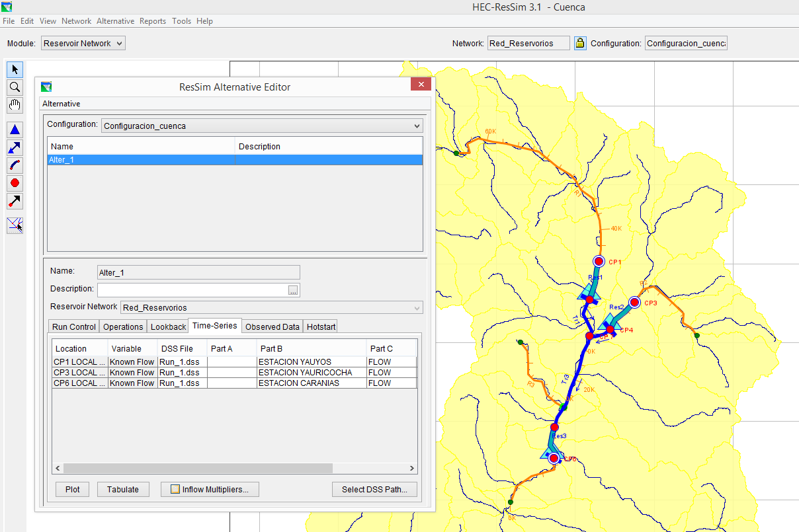799x532 pixels.
Task: Click the Description column header in alternatives list
Action: (x=329, y=146)
